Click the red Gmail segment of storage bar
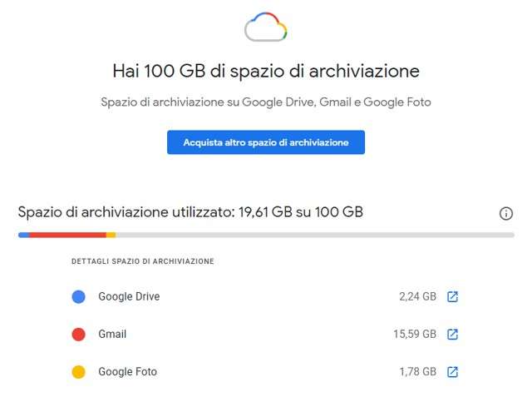This screenshot has width=532, height=397. [x=68, y=236]
